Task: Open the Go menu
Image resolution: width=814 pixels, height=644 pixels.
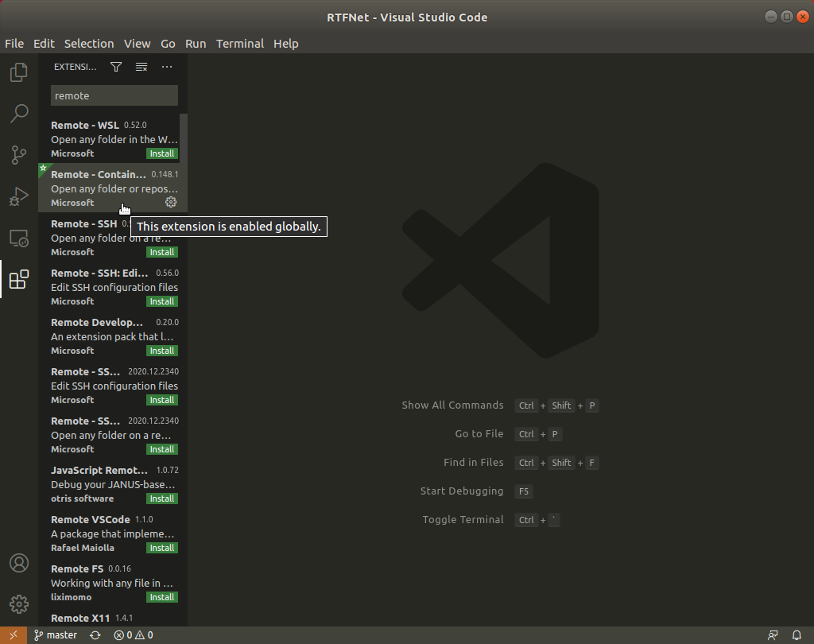Action: (x=168, y=44)
